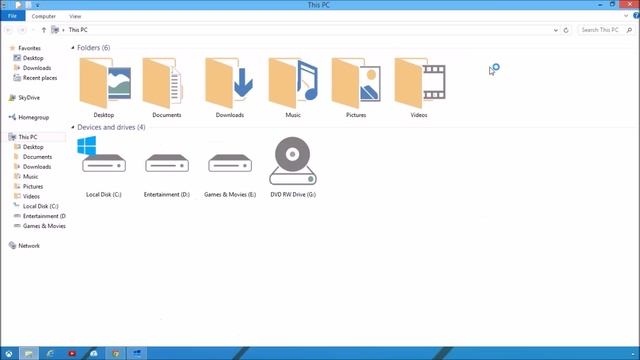Viewport: 640px width, 360px height.
Task: Select Games & Movies in navigation pane
Action: pos(44,226)
